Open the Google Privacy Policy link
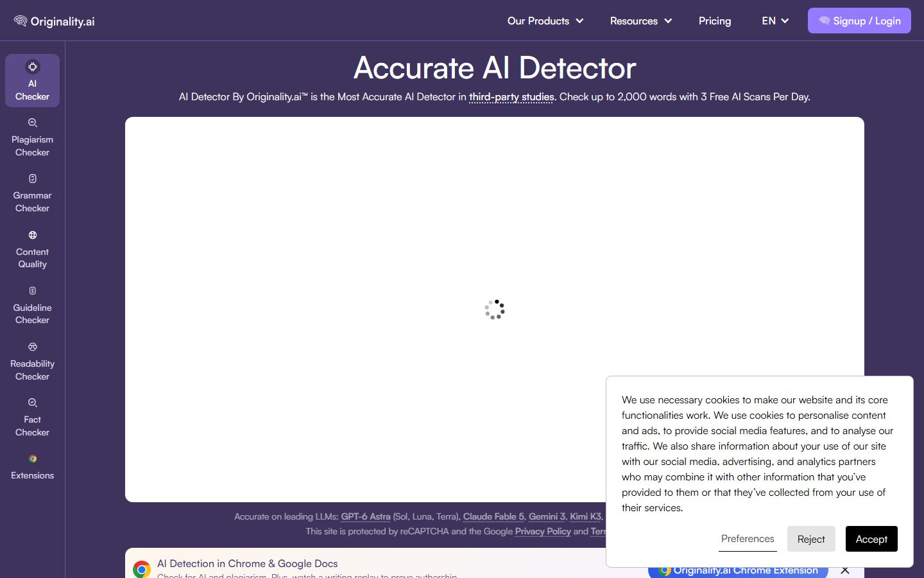Screen dimensions: 924x578 point(543,531)
